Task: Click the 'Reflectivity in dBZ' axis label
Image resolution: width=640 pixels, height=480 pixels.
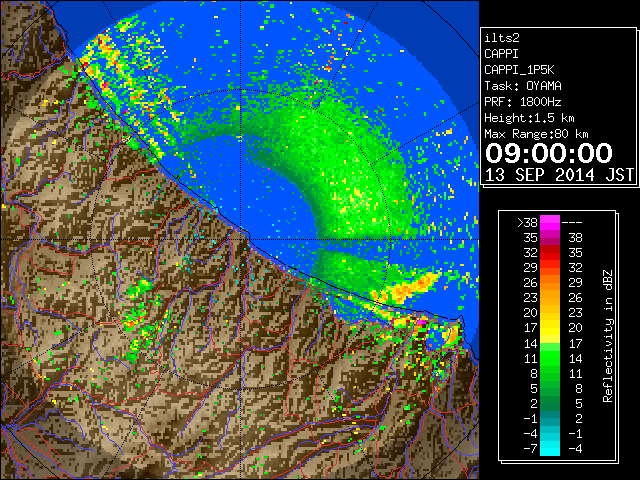Action: [607, 336]
